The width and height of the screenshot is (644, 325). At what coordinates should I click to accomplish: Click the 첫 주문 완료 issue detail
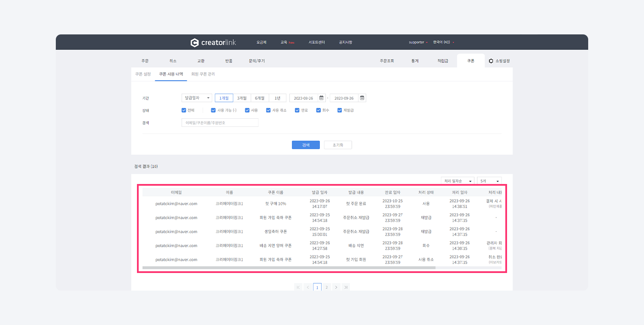356,203
